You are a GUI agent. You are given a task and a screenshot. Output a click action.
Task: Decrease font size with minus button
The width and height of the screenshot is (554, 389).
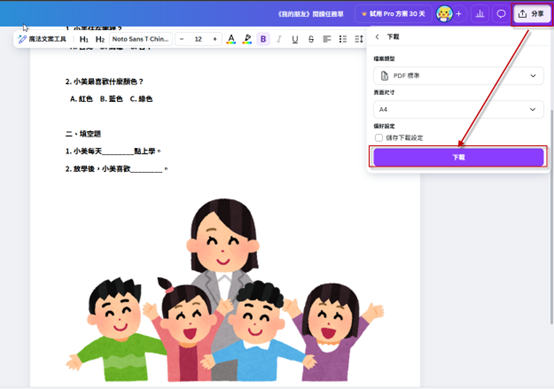tap(182, 39)
